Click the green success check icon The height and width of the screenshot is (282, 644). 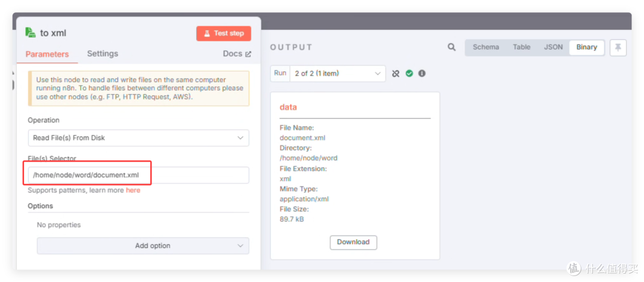pyautogui.click(x=409, y=73)
